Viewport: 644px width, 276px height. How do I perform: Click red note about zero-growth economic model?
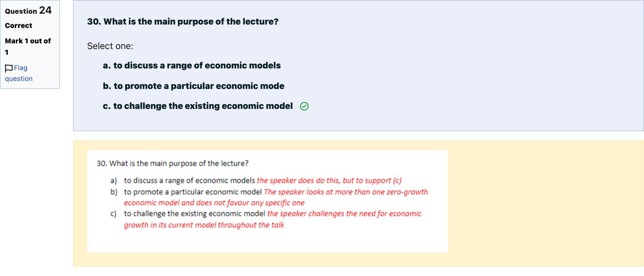[x=276, y=197]
